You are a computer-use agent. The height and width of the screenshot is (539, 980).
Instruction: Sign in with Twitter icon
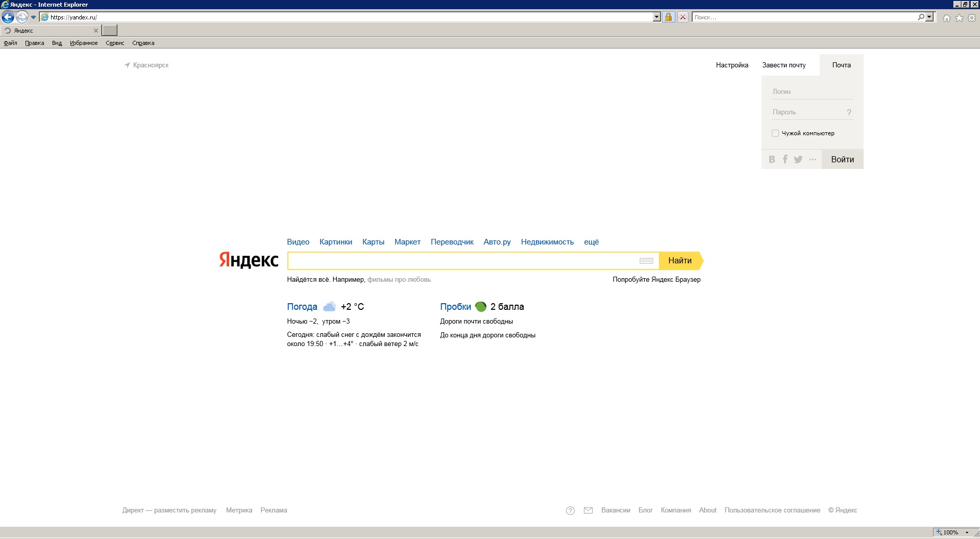click(x=798, y=159)
